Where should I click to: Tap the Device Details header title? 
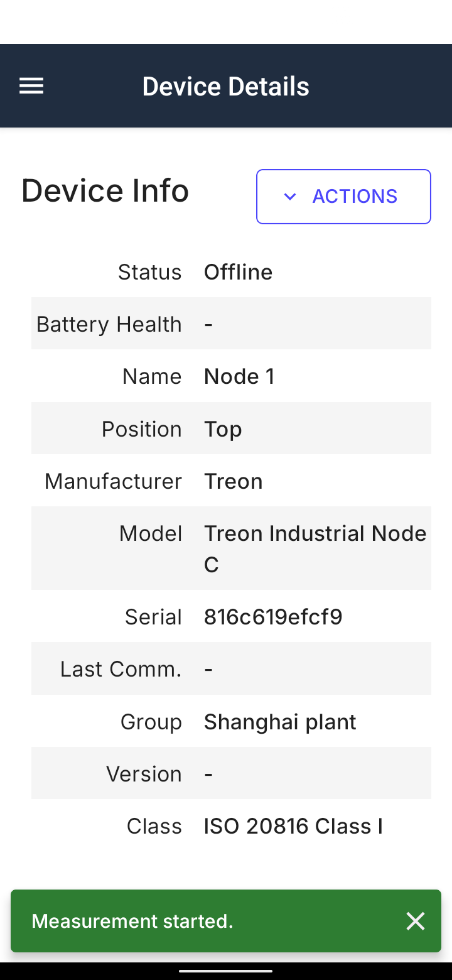tap(226, 86)
